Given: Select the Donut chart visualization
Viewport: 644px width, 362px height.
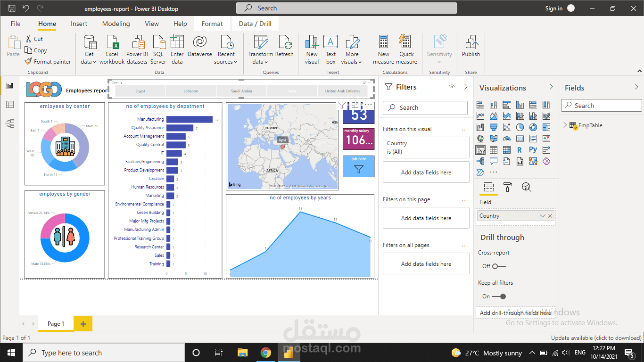Looking at the screenshot, I should (533, 127).
